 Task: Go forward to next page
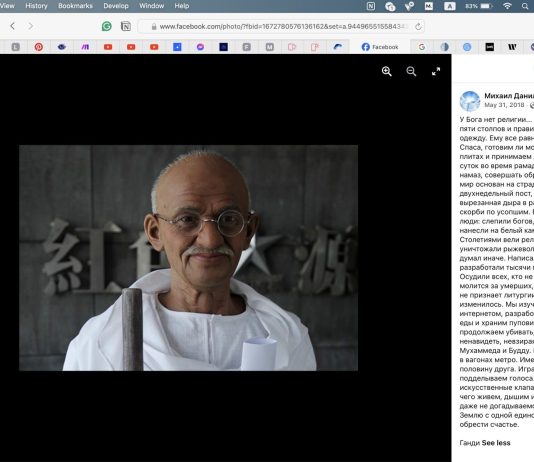(30, 26)
